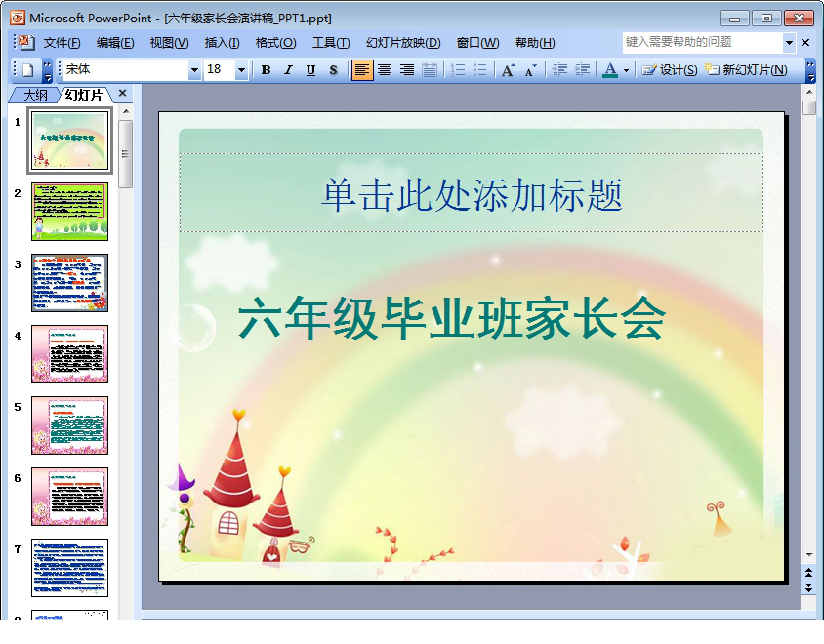824x644 pixels.
Task: Select slide 4 thumbnail
Action: pyautogui.click(x=69, y=354)
